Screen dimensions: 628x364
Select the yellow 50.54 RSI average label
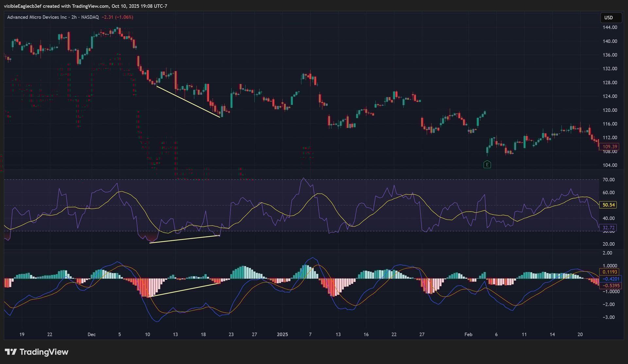tap(608, 205)
